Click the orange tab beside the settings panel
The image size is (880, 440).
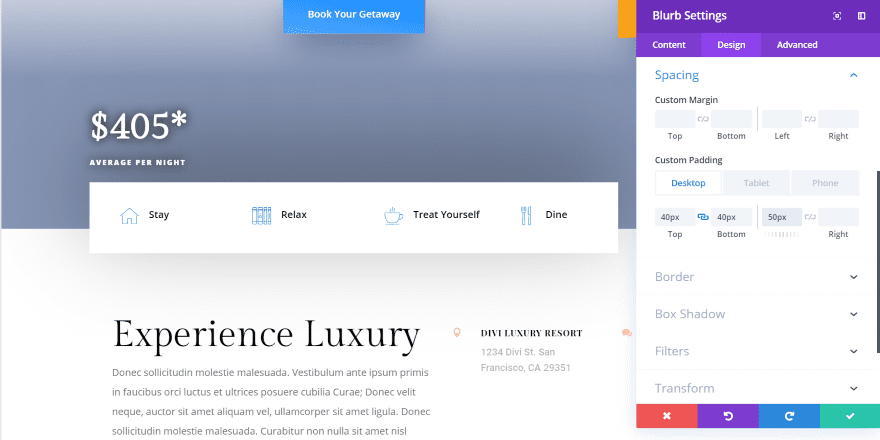627,19
